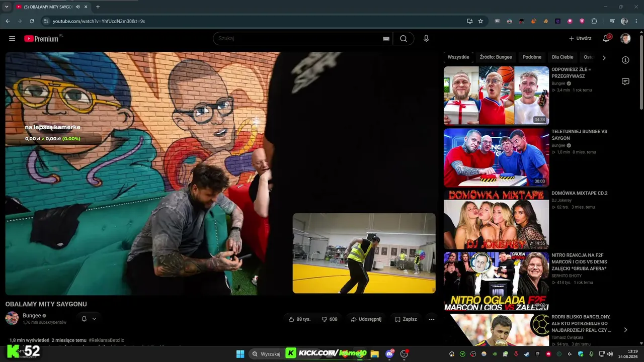Focus the YouTube Szukaj search field
Viewport: 644px width, 362px height.
point(297,39)
